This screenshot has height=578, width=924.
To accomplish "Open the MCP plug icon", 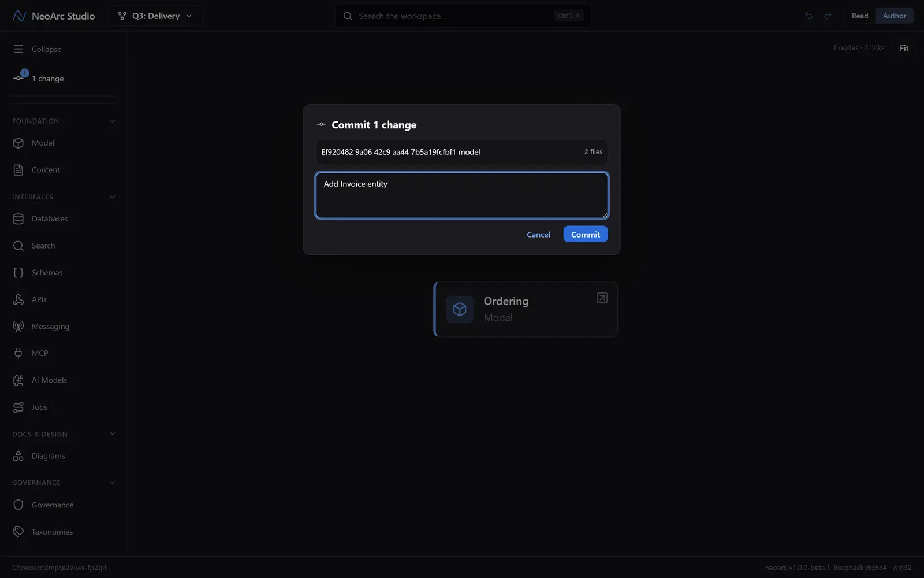I will pyautogui.click(x=18, y=353).
